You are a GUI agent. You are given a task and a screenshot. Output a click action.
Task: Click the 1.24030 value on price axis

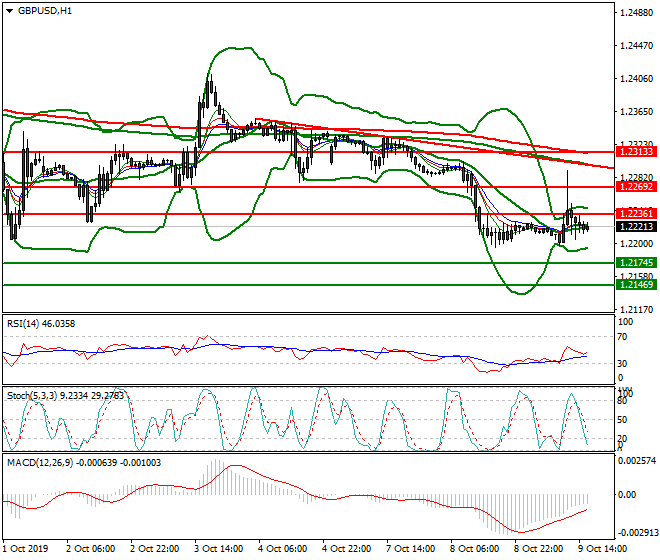[x=637, y=79]
